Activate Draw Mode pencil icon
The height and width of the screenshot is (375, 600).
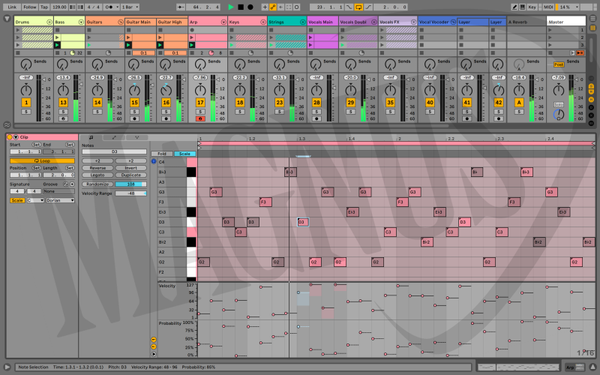click(515, 7)
